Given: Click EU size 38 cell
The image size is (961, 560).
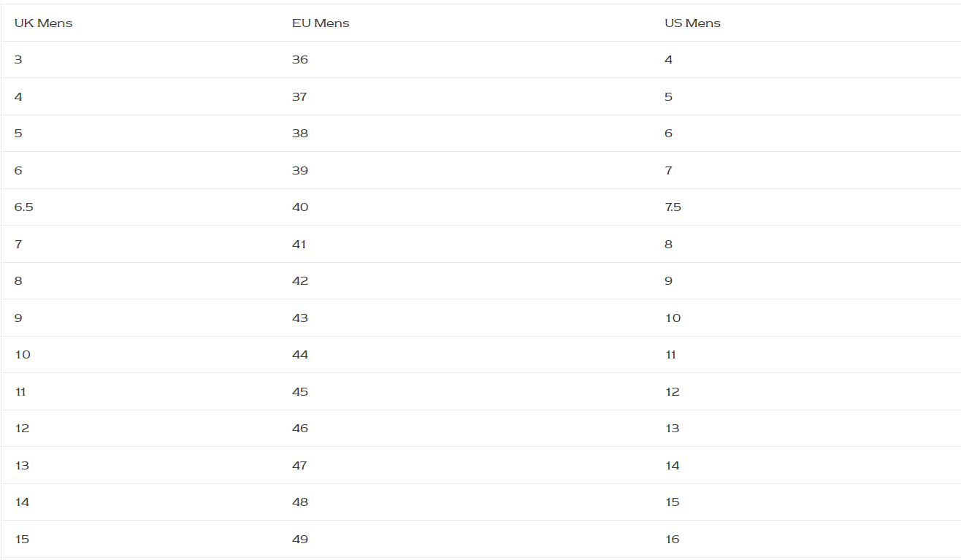Looking at the screenshot, I should point(300,134).
